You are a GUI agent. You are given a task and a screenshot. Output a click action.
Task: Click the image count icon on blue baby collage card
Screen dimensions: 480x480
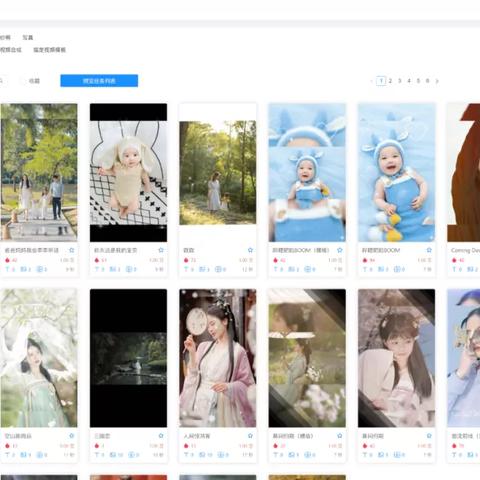click(x=292, y=269)
